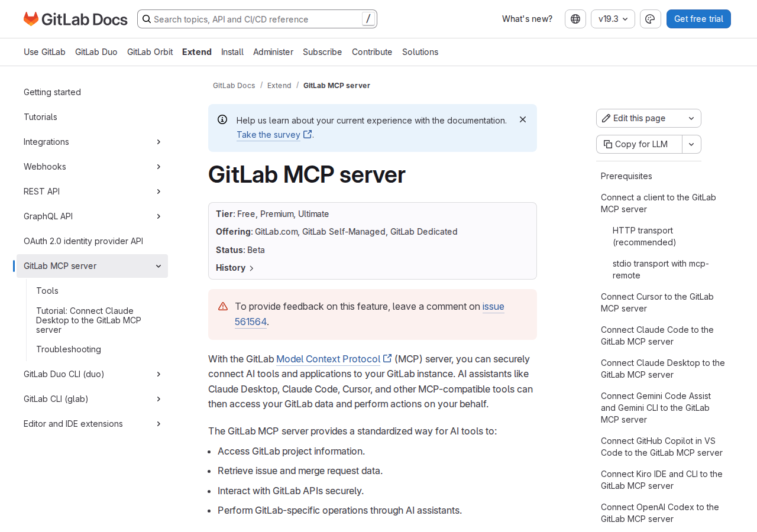Open the Contribute nav item
This screenshot has width=757, height=532.
pyautogui.click(x=372, y=52)
